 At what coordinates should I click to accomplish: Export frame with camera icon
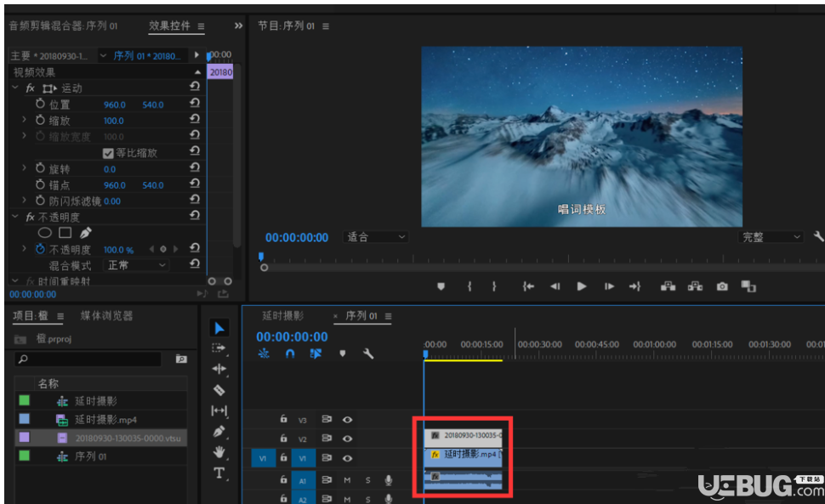(722, 286)
